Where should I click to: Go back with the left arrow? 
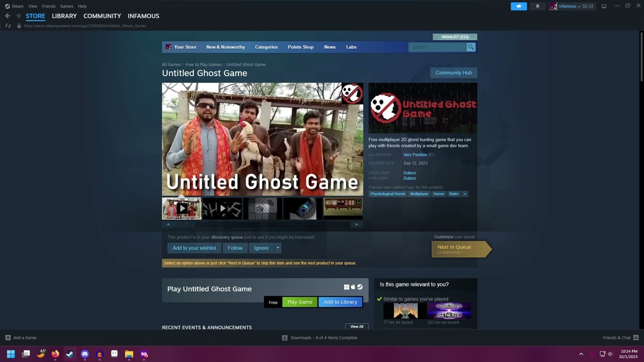click(x=8, y=16)
